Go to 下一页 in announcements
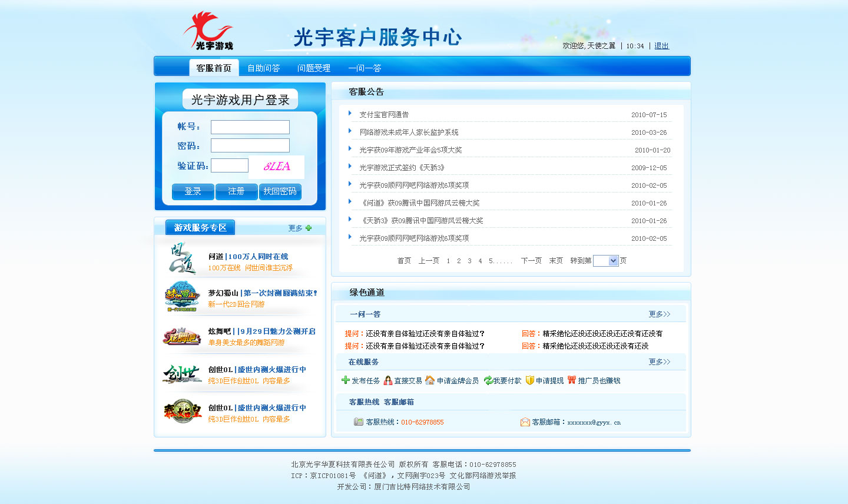The width and height of the screenshot is (848, 504). coord(531,261)
